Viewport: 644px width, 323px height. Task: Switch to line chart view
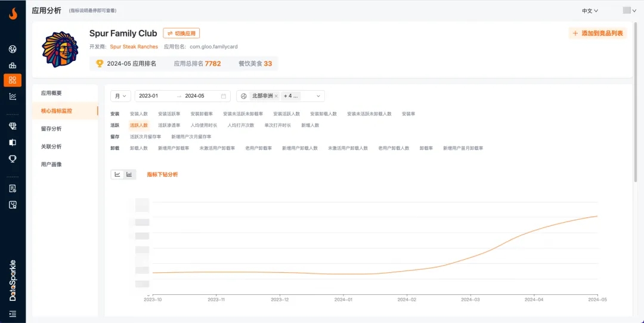(117, 174)
